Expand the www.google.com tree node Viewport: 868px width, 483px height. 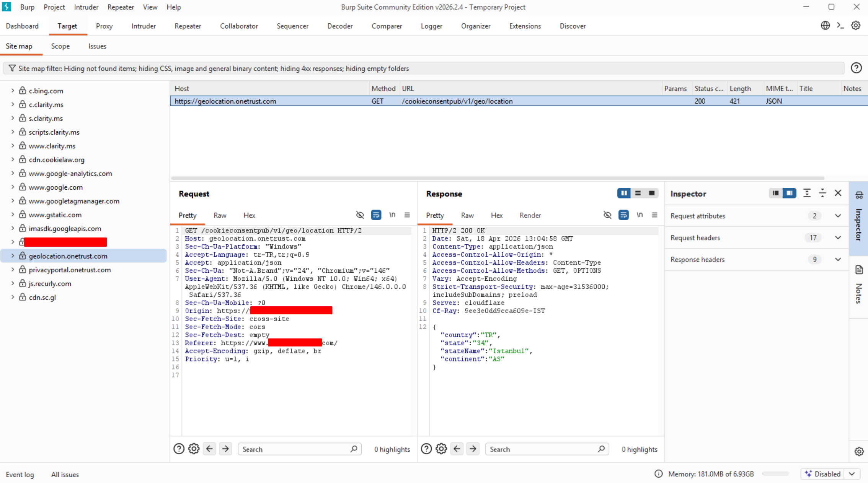tap(13, 187)
